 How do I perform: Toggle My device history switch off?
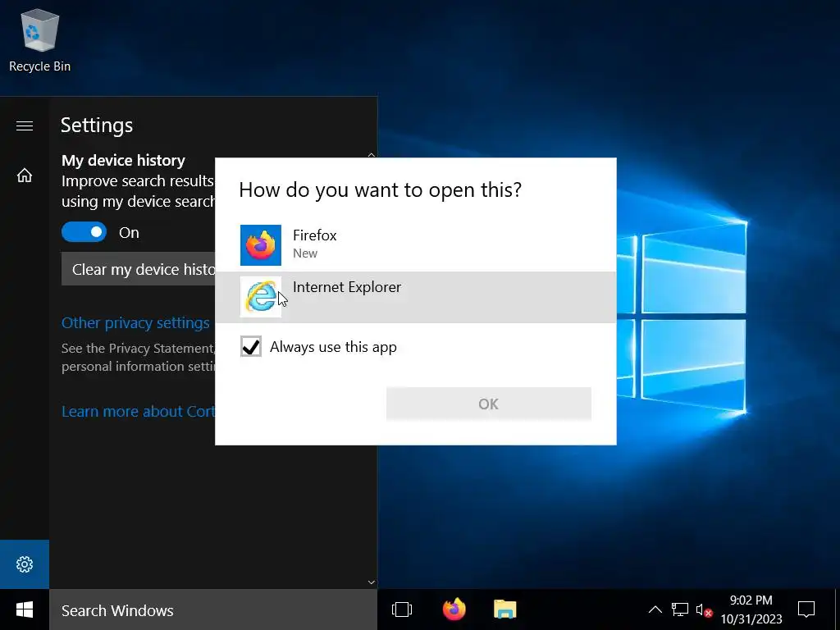84,232
